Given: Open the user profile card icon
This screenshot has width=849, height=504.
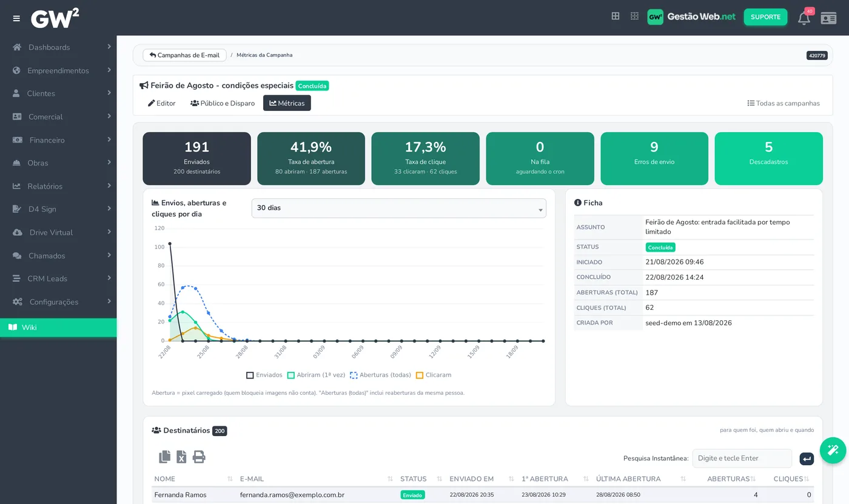Looking at the screenshot, I should pyautogui.click(x=828, y=18).
